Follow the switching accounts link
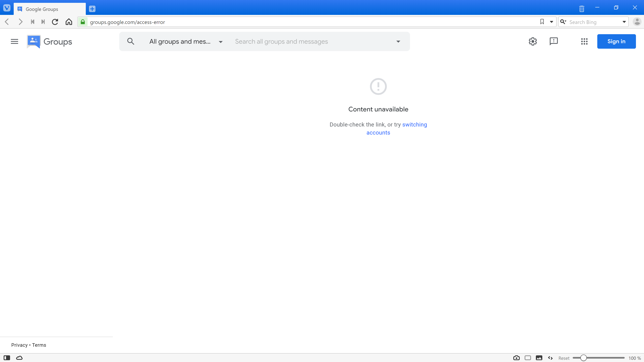 pos(414,124)
